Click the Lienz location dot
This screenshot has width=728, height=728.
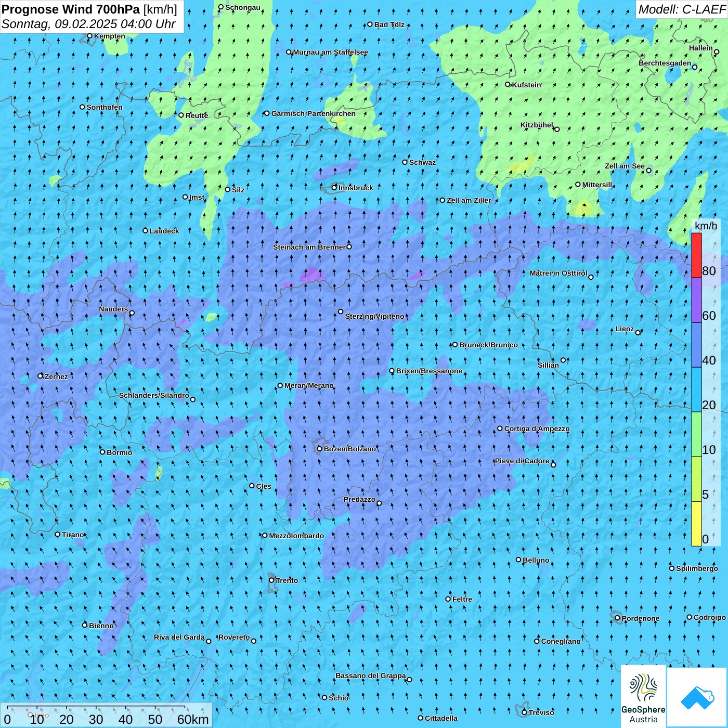pos(638,332)
